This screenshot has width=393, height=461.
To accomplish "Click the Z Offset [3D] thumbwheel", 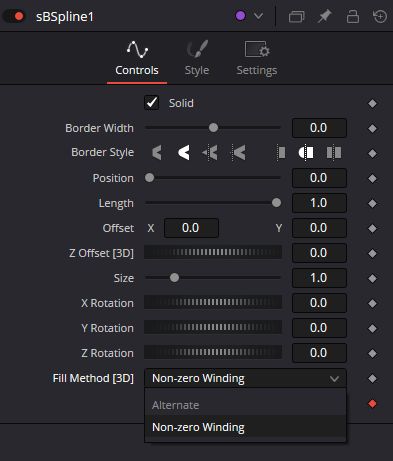I will tap(213, 252).
